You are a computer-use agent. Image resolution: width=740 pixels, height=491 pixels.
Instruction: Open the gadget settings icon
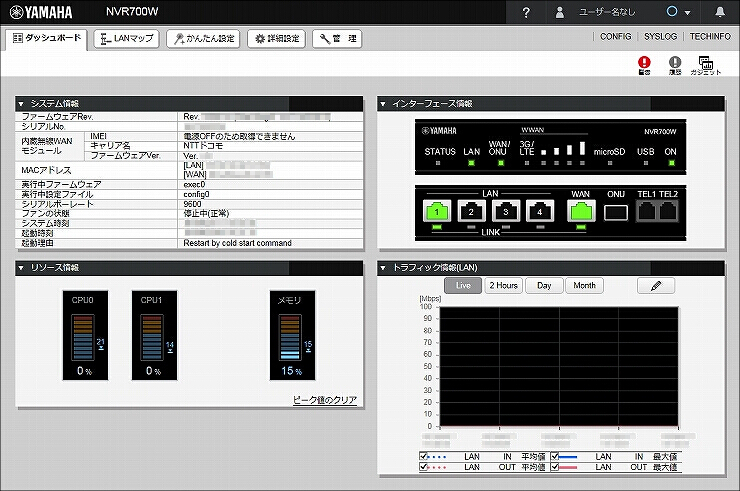pos(706,65)
